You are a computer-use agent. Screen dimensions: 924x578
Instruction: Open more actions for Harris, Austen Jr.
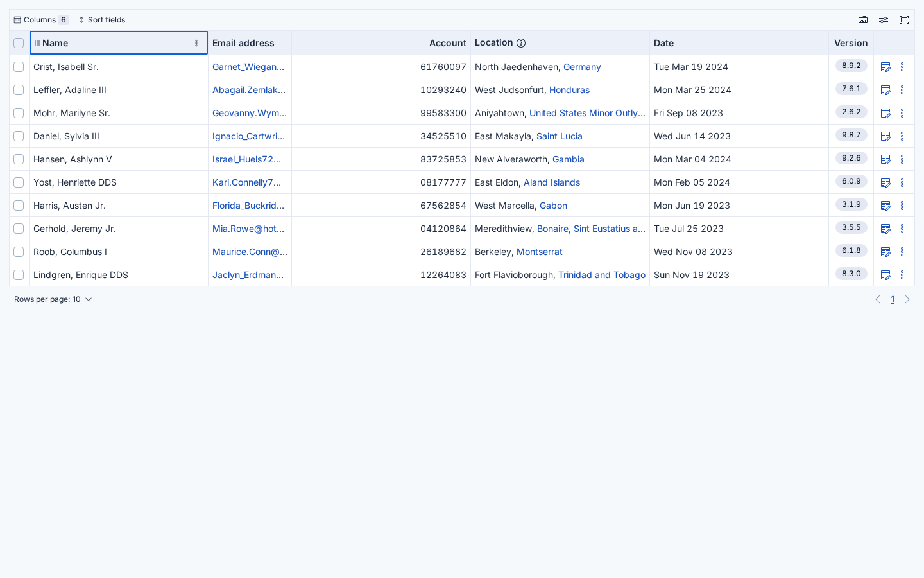click(902, 206)
